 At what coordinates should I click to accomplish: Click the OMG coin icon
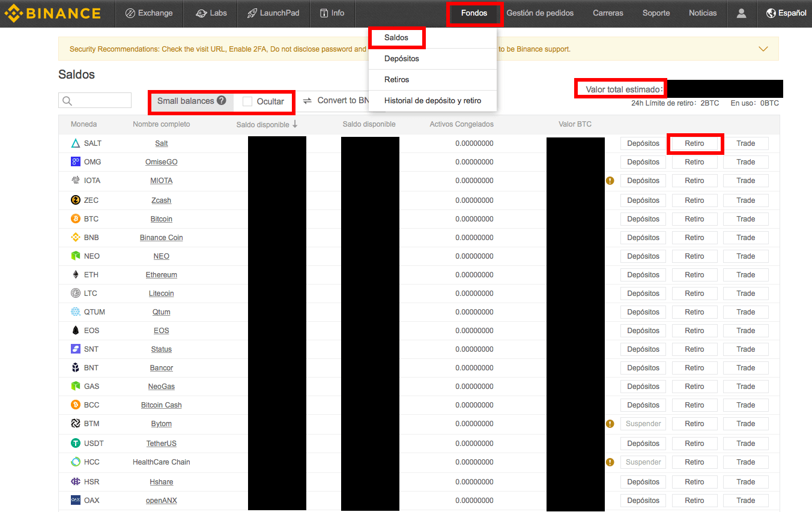click(x=76, y=162)
